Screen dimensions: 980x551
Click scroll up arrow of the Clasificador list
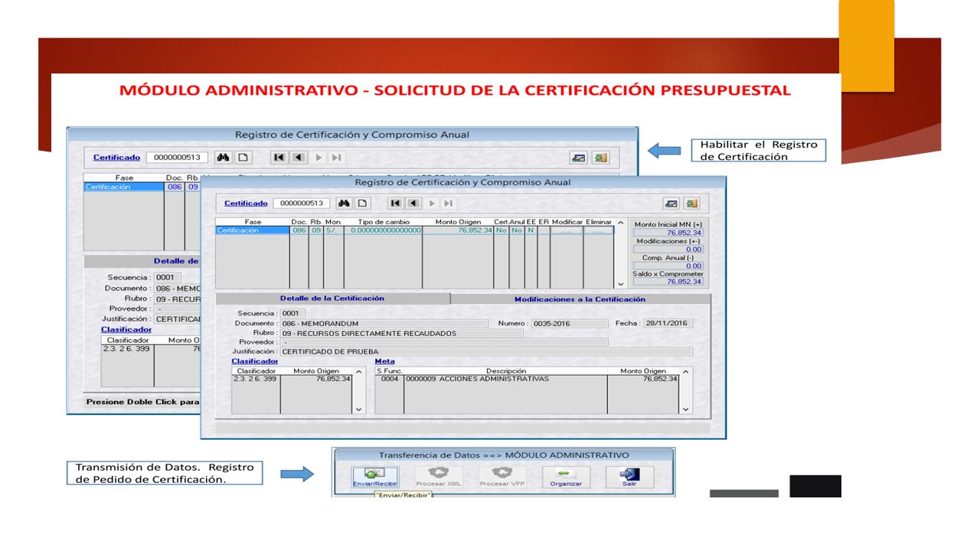pos(359,372)
